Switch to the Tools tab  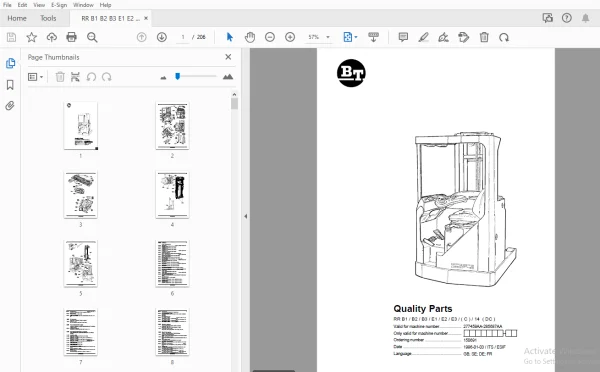[x=48, y=18]
